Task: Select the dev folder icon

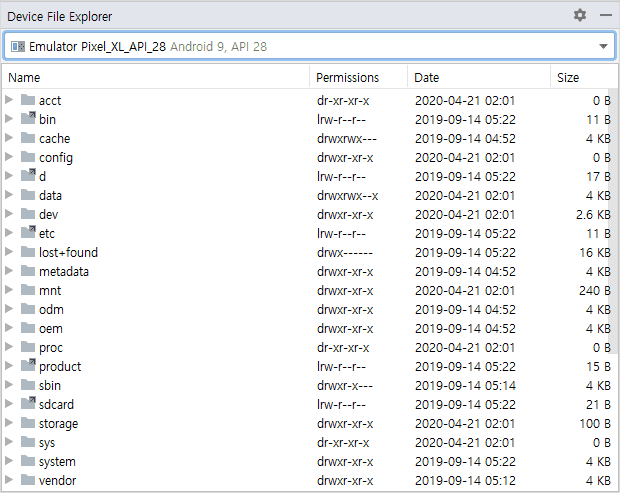Action: pyautogui.click(x=28, y=213)
